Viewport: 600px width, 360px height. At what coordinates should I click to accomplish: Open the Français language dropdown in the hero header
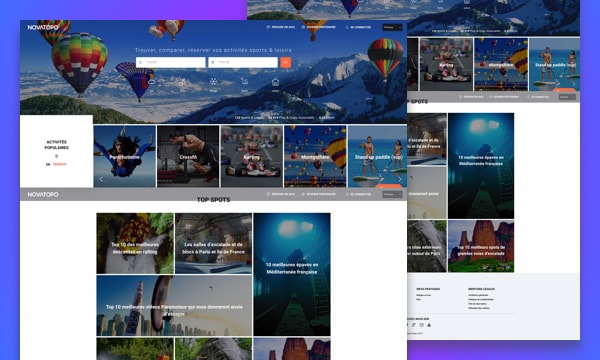click(392, 27)
